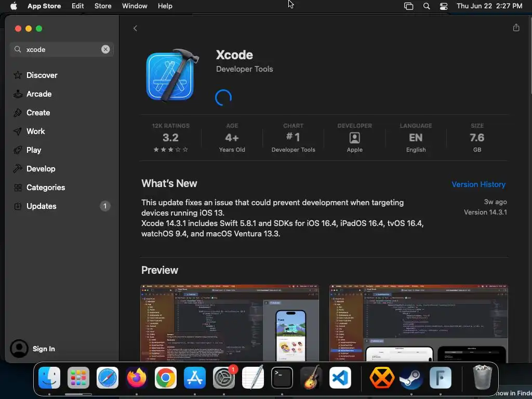Open Control Center in menu bar

[x=444, y=6]
